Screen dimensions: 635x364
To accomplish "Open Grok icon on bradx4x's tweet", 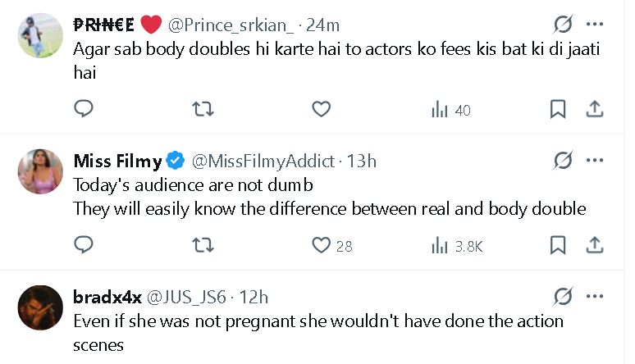I will [563, 296].
